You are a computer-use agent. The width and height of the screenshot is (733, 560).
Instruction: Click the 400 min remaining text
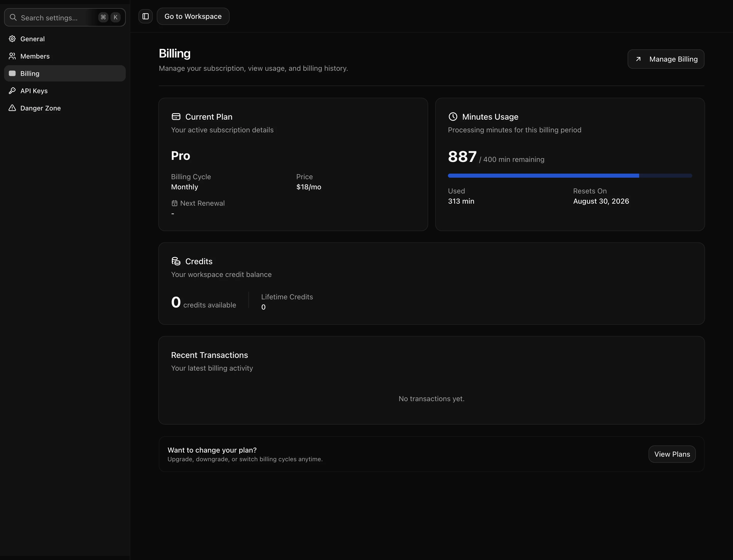[x=514, y=159]
